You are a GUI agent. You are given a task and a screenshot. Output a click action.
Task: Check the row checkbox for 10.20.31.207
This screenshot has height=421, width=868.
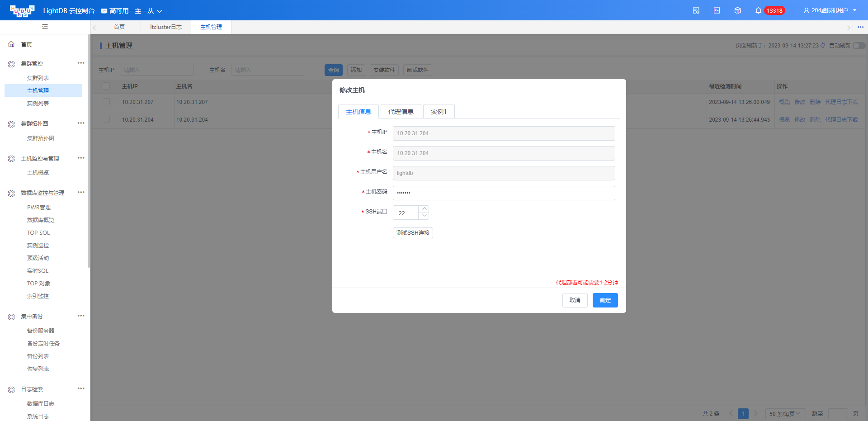click(106, 102)
